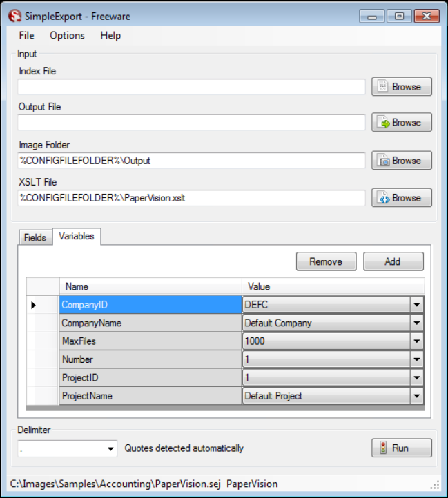448x498 pixels.
Task: Expand the CompanyID value dropdown
Action: click(416, 305)
